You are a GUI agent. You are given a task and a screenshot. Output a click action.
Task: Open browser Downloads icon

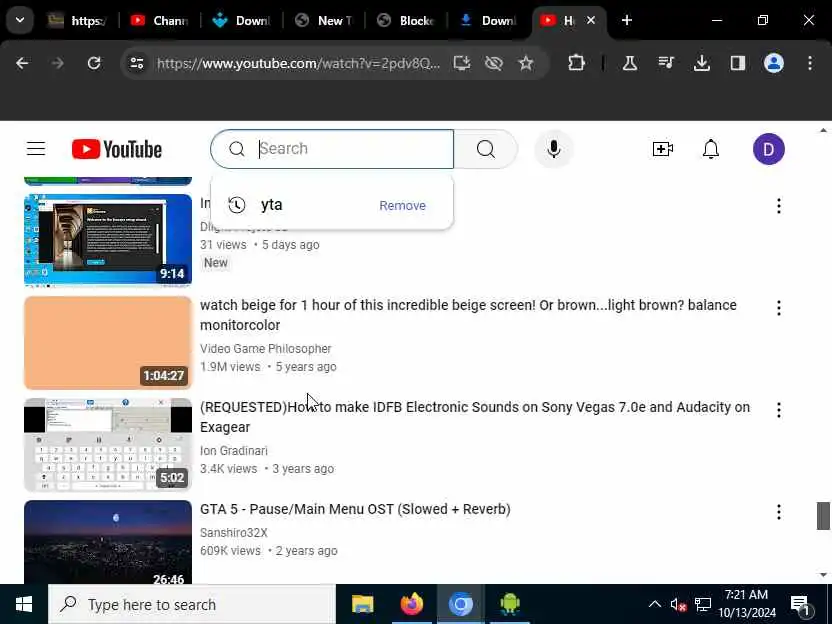click(701, 63)
